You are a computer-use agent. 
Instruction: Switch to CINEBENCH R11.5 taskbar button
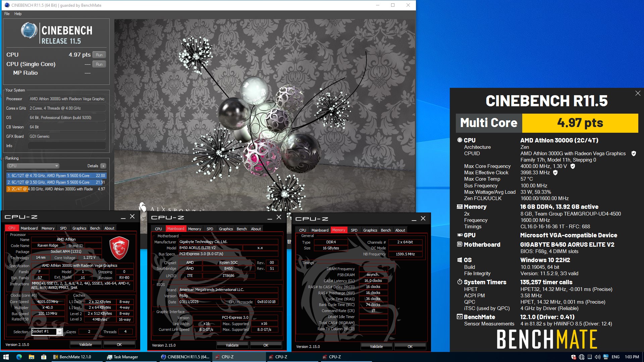[185, 357]
